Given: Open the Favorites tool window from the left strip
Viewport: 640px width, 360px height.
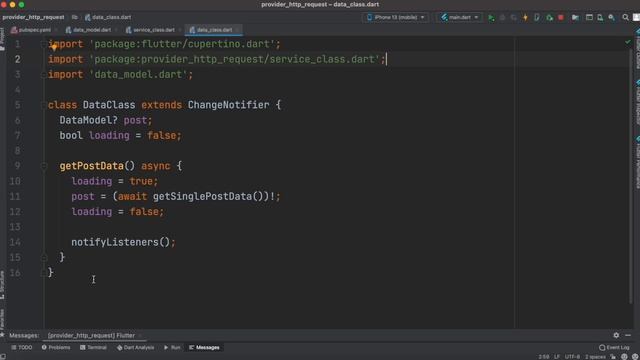Looking at the screenshot, I should [x=2, y=322].
